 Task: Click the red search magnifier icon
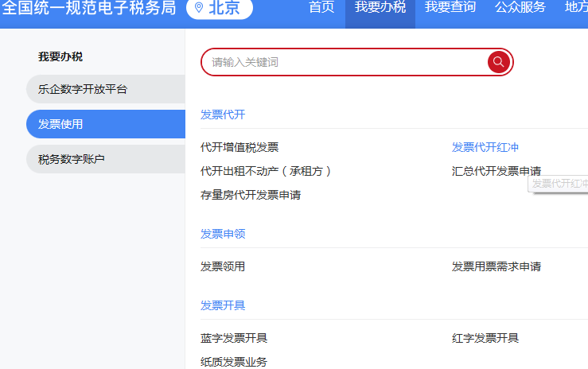(498, 62)
